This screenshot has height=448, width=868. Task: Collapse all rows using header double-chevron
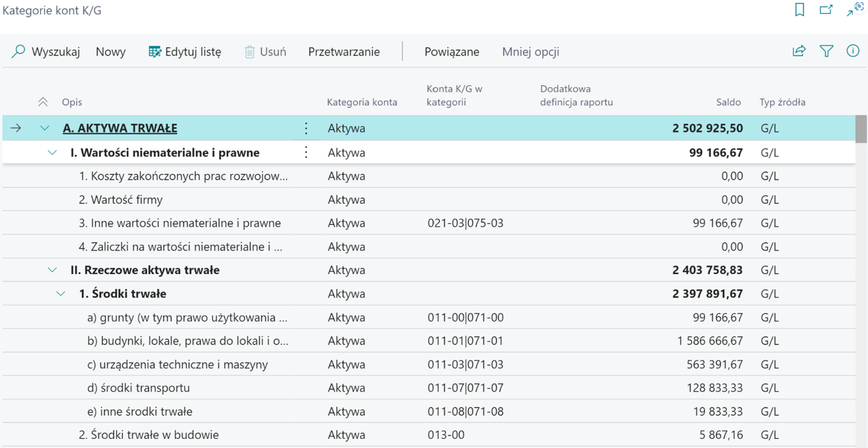pyautogui.click(x=43, y=102)
